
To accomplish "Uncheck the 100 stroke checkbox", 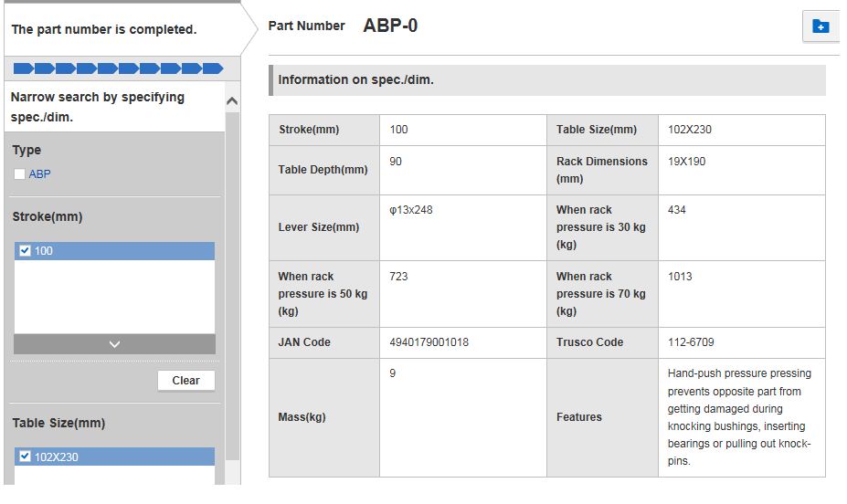I will click(25, 250).
